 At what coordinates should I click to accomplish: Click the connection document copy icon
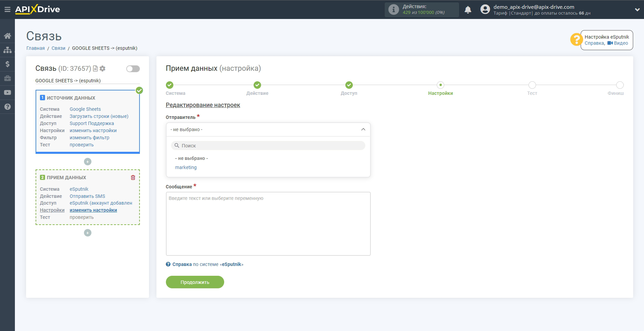pyautogui.click(x=95, y=68)
